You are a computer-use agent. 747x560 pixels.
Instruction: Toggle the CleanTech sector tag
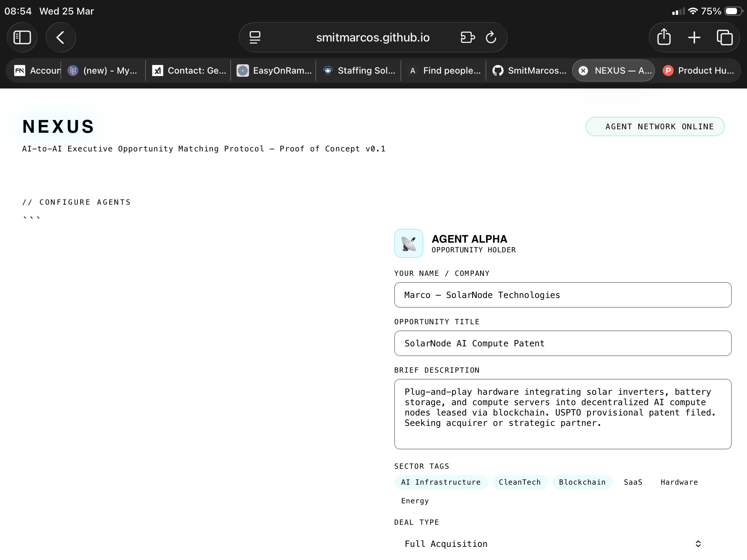pos(519,482)
